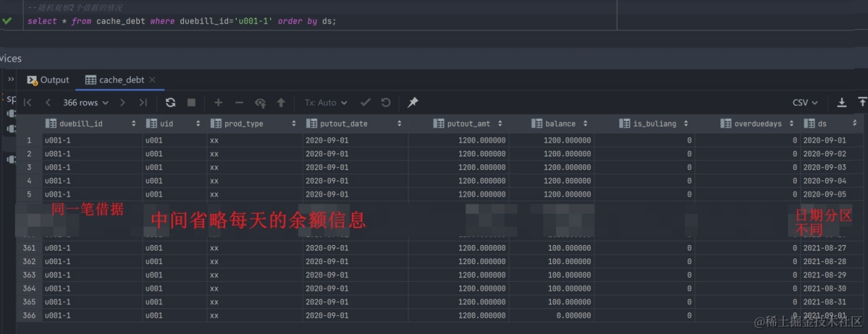Expand hidden tabs with double chevron
Screen dimensions: 868x334
(x=11, y=79)
